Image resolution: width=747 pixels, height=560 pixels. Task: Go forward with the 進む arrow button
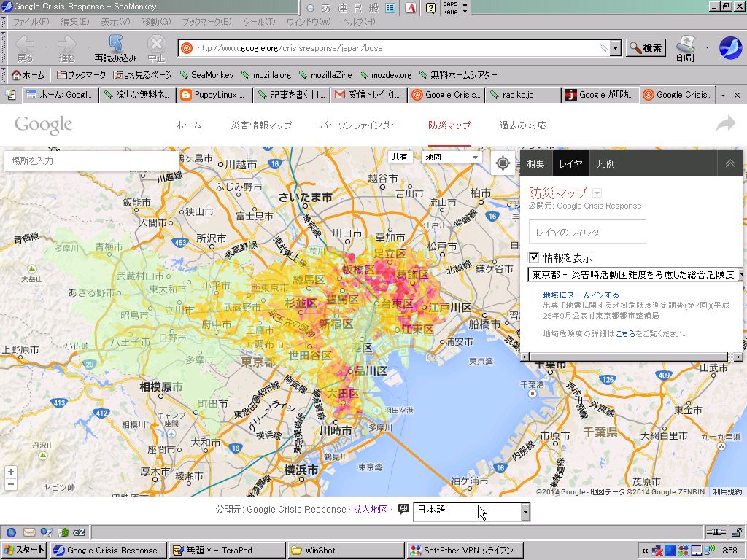(x=66, y=49)
